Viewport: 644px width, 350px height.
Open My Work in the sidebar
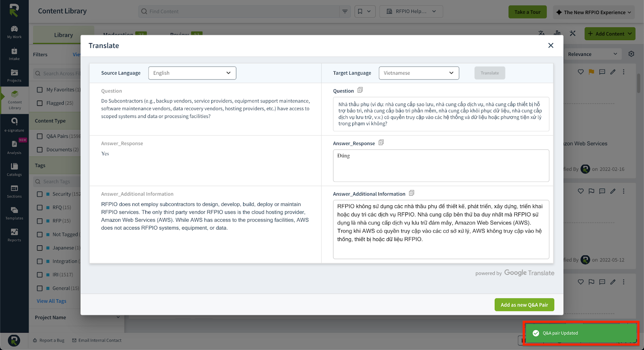(14, 32)
